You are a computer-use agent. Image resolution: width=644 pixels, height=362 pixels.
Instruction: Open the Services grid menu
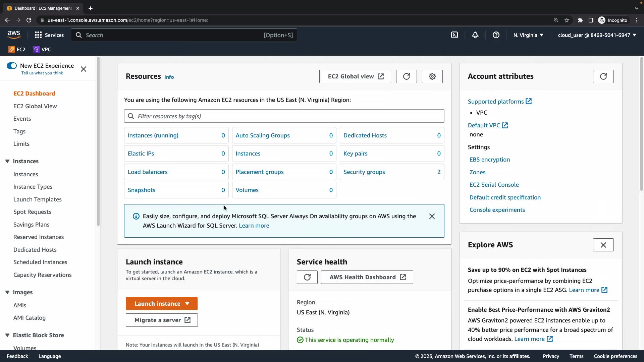pos(49,35)
